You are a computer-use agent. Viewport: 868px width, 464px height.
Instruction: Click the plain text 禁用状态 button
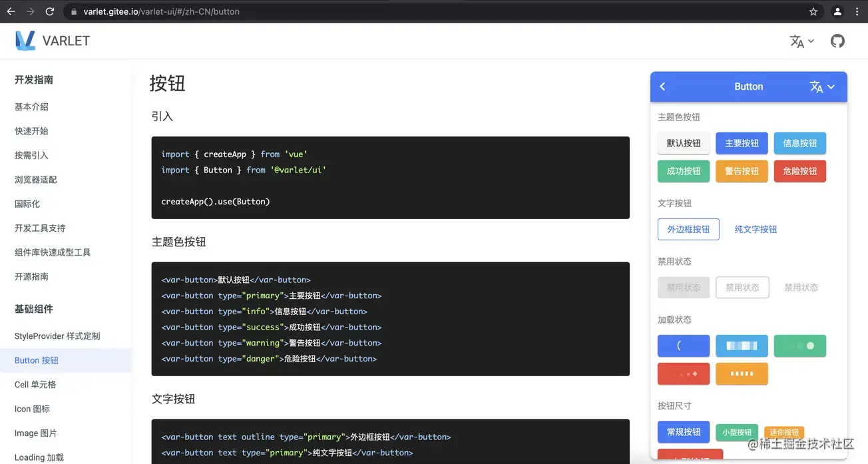[x=801, y=288]
